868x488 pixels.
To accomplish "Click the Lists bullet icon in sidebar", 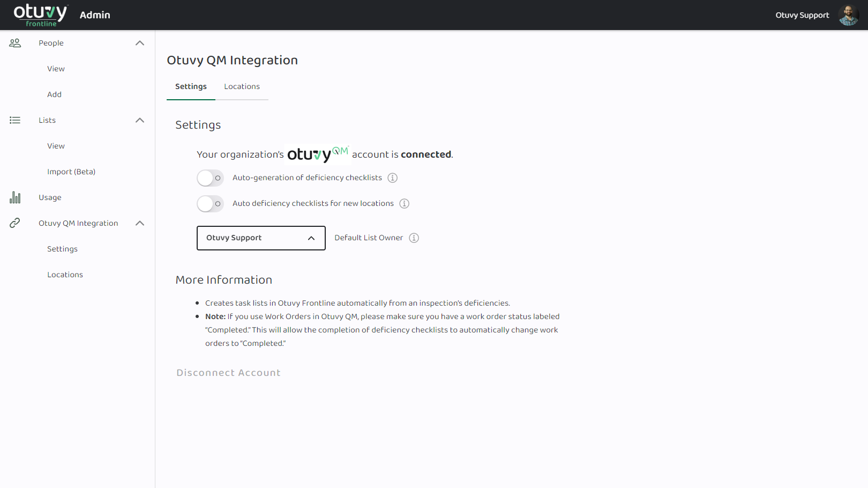I will tap(15, 120).
